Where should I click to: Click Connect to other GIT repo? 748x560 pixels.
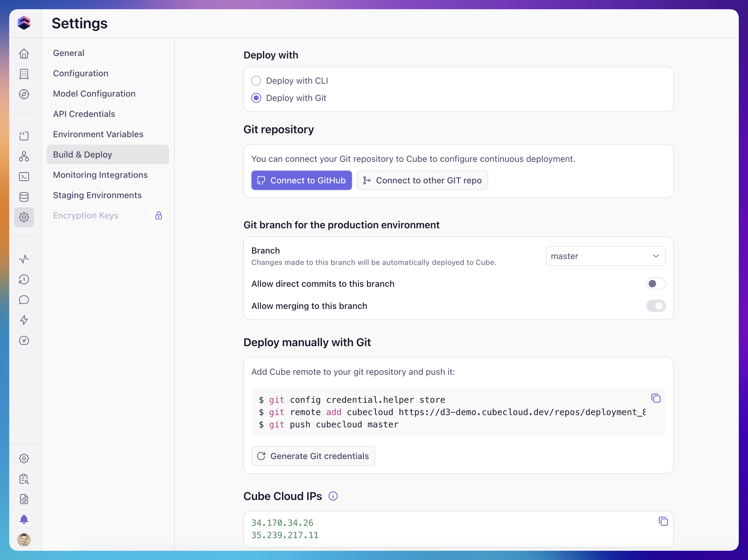point(422,180)
